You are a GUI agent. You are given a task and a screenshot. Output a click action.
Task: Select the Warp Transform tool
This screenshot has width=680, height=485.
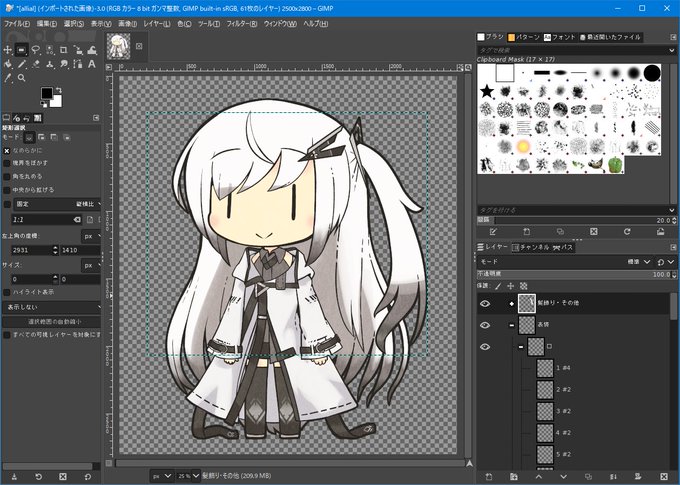92,50
